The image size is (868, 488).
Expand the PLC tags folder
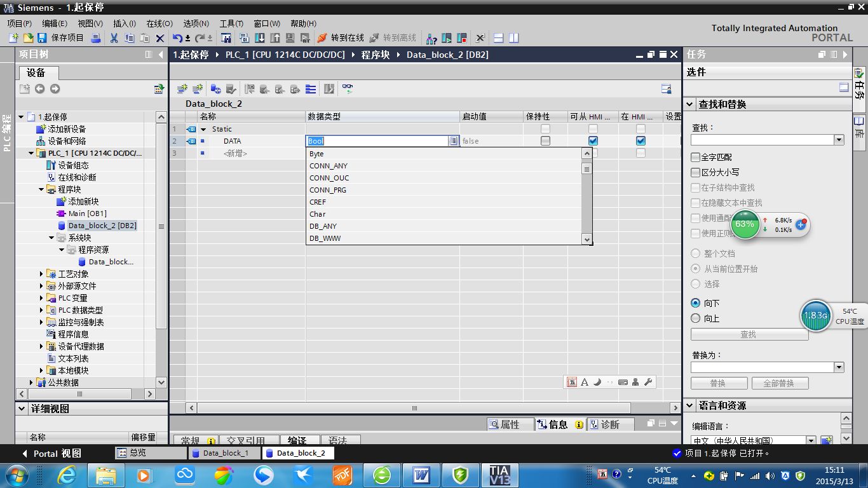pos(41,298)
